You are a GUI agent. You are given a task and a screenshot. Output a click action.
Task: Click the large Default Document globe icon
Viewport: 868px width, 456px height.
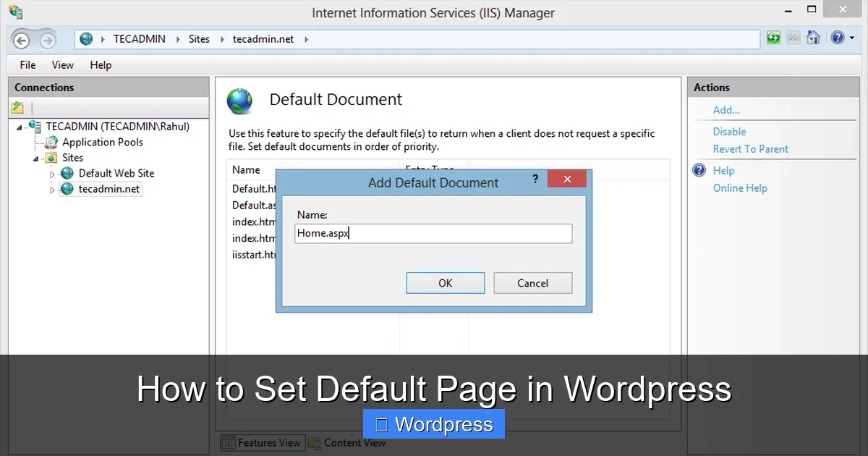239,101
